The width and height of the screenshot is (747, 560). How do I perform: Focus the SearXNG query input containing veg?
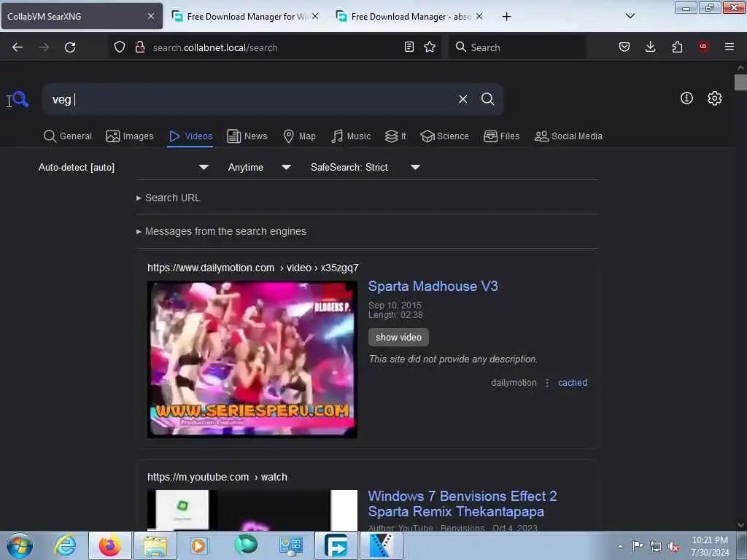pyautogui.click(x=248, y=99)
